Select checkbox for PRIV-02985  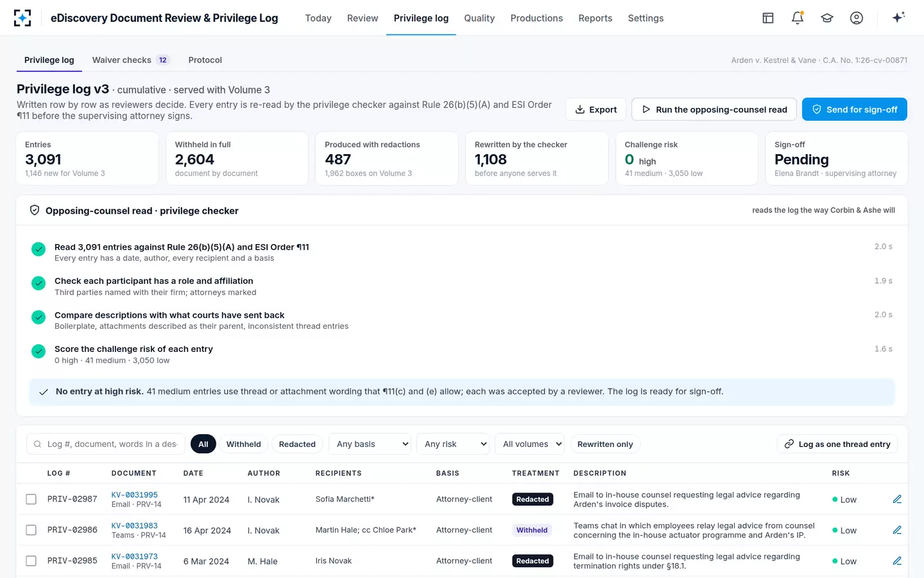(31, 561)
